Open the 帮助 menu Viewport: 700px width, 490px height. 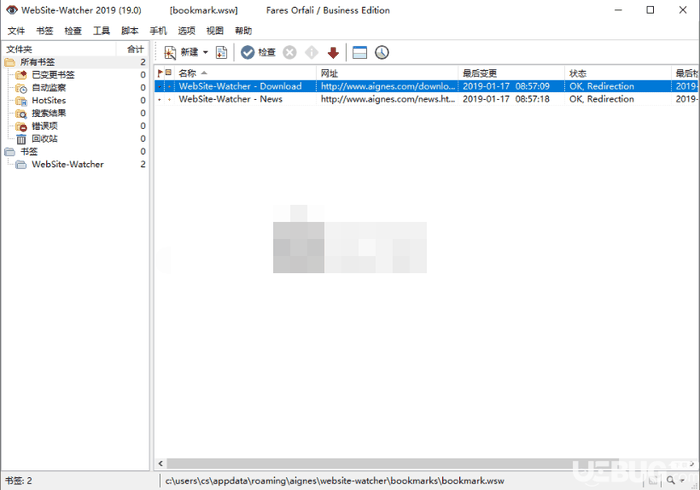[x=243, y=31]
